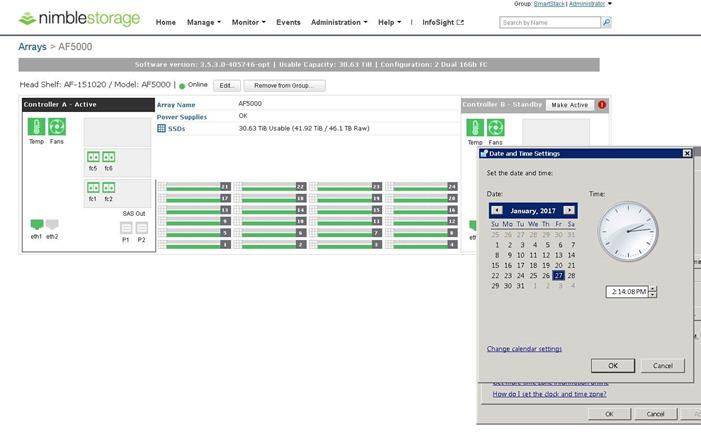The image size is (701, 445).
Task: Click OK in Date and Time Settings
Action: 613,365
